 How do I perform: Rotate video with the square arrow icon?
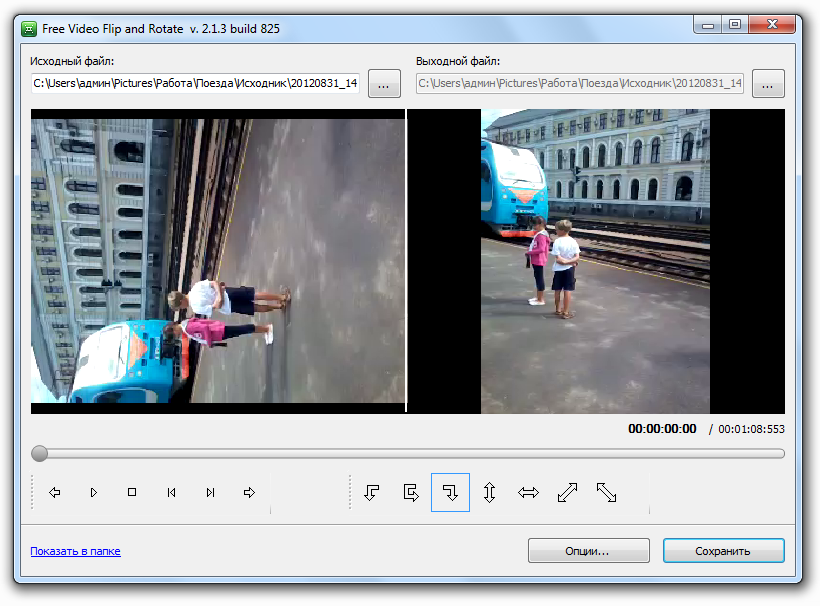411,492
